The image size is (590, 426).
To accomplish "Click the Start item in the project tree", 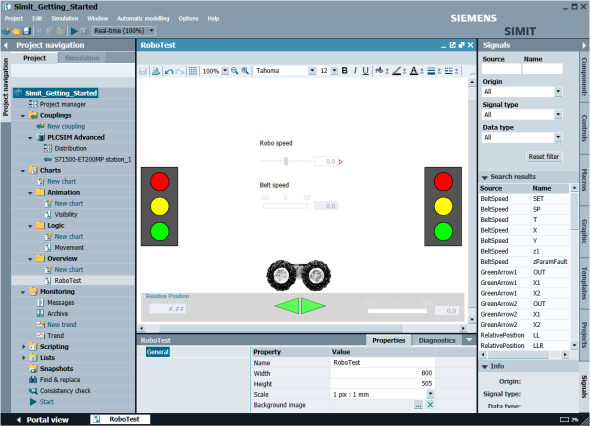I will (x=46, y=402).
